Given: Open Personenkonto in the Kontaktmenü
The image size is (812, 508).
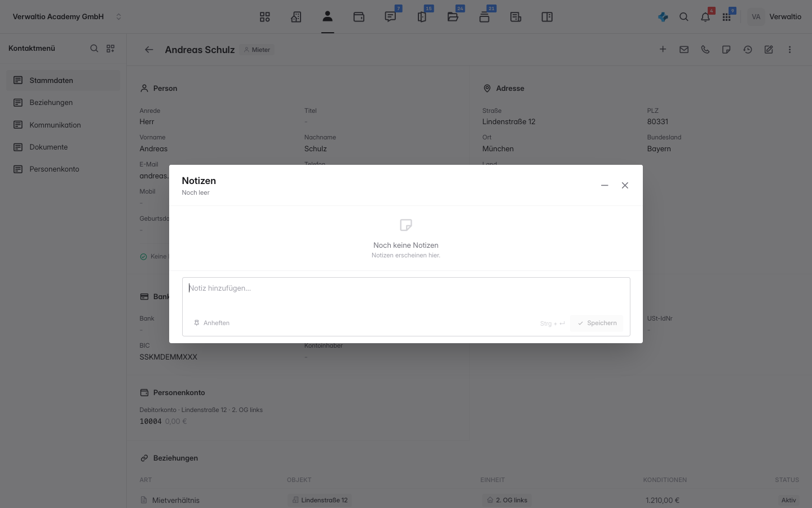Looking at the screenshot, I should [x=63, y=169].
